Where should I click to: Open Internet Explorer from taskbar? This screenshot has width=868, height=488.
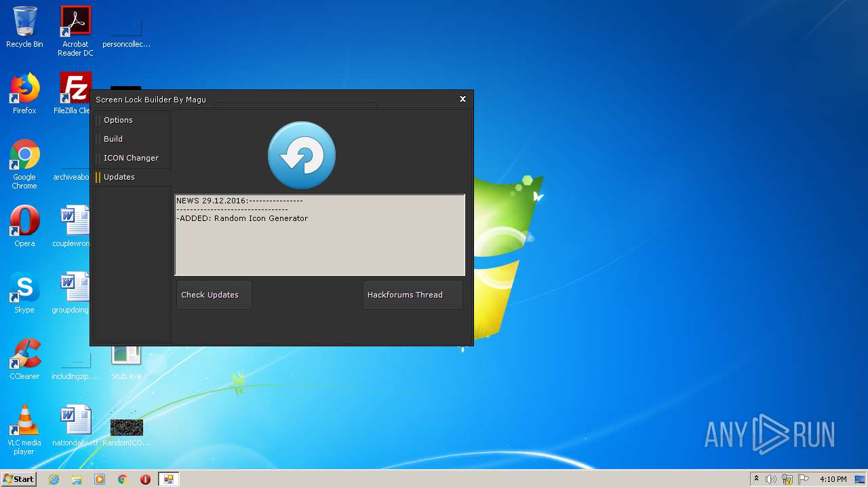pyautogui.click(x=54, y=479)
